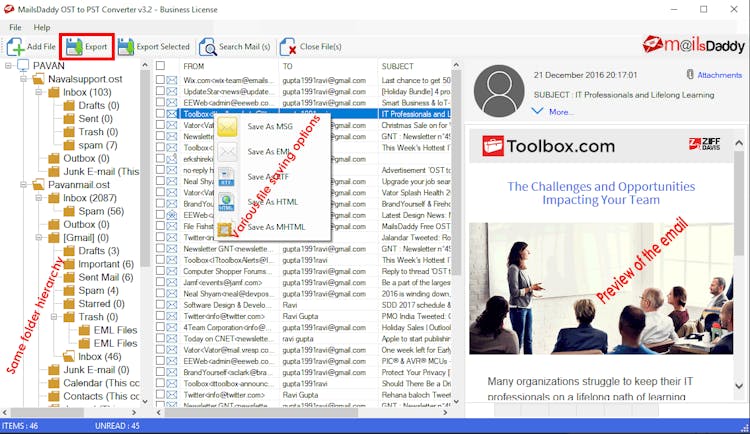The width and height of the screenshot is (750, 434).
Task: Click the Drafts (0) folder icon
Action: [69, 105]
